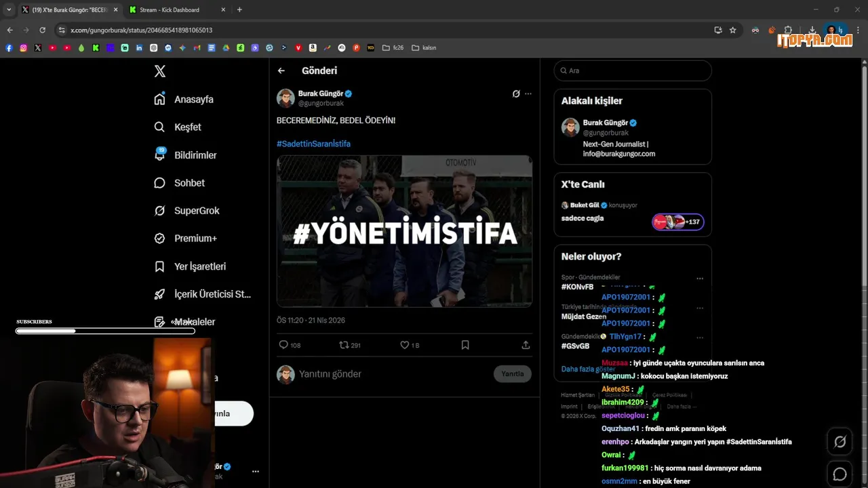Viewport: 868px width, 488px height.
Task: Open account switcher three dots
Action: tap(256, 471)
